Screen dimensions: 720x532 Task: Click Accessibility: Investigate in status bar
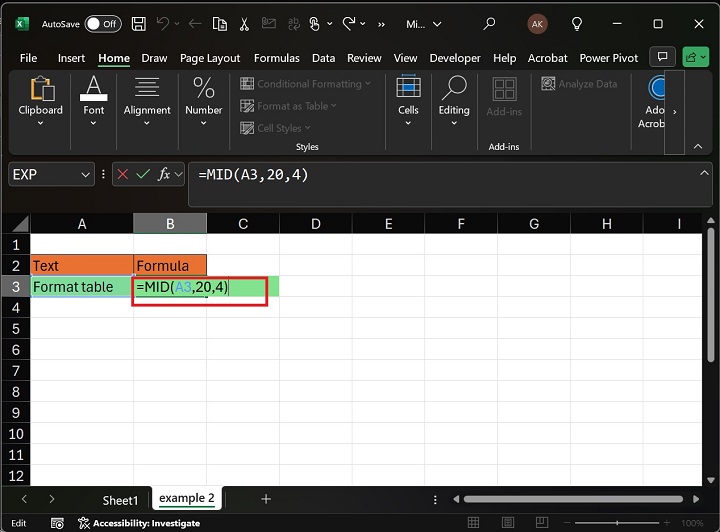coord(138,523)
